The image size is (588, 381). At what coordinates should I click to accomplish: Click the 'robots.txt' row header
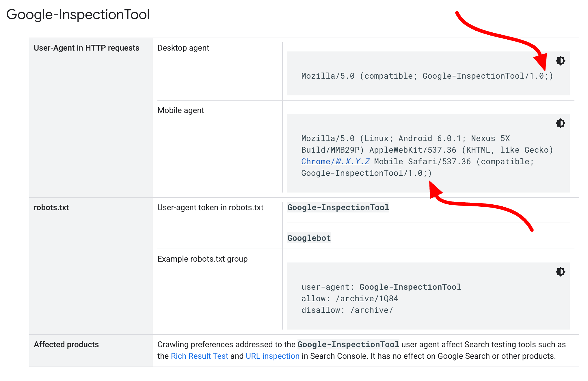(x=51, y=208)
